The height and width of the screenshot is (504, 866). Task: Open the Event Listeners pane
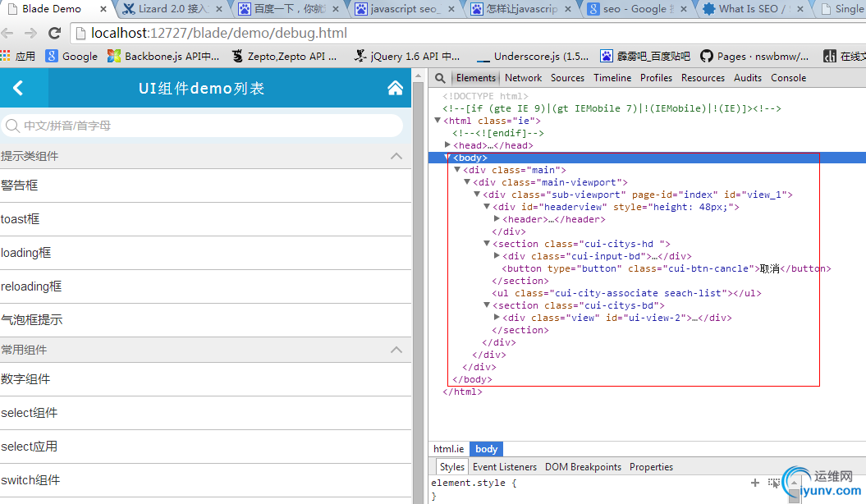(x=504, y=467)
